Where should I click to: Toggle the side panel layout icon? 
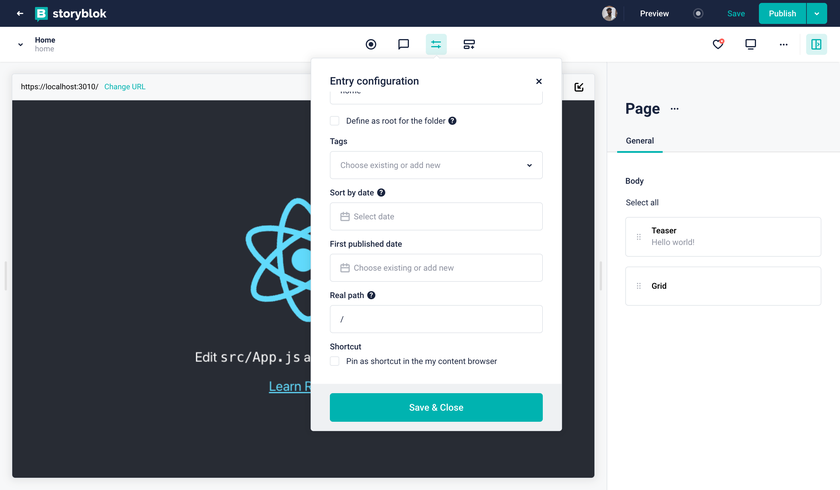coord(816,44)
